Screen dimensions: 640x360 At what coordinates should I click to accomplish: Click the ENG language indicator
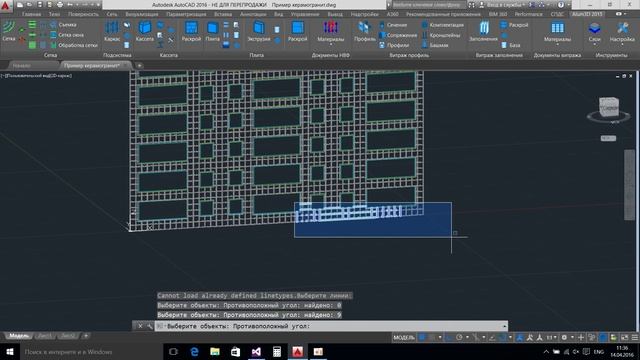tap(599, 351)
